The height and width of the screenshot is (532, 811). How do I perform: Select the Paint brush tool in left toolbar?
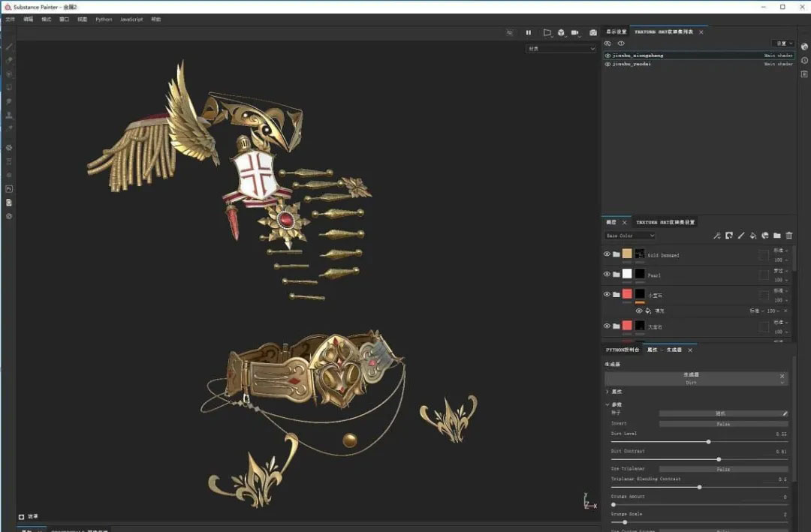click(9, 47)
